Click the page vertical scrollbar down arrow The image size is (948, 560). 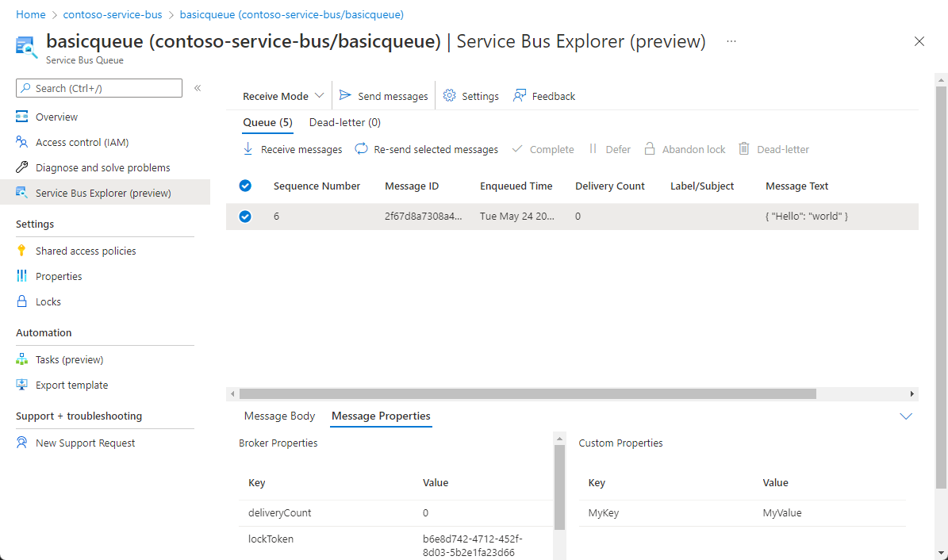[942, 553]
